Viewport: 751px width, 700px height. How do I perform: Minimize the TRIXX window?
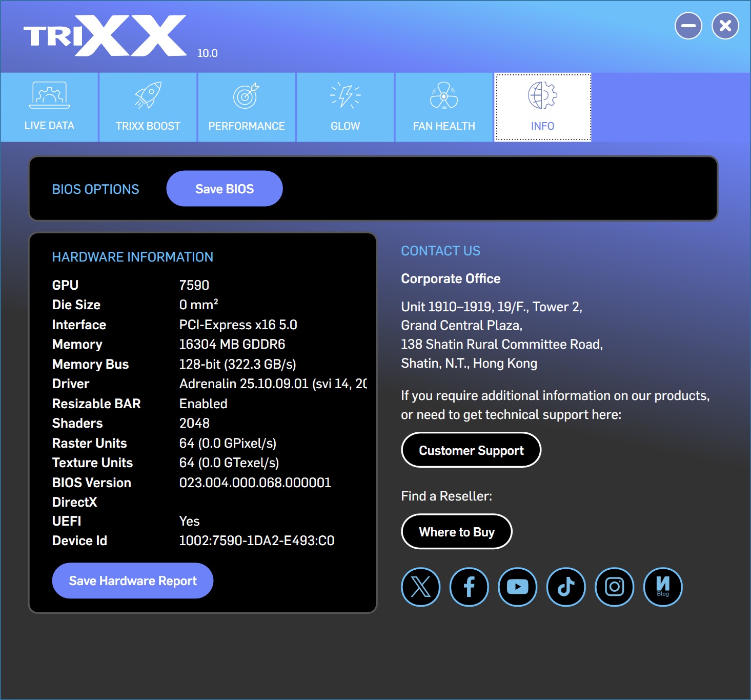coord(688,26)
